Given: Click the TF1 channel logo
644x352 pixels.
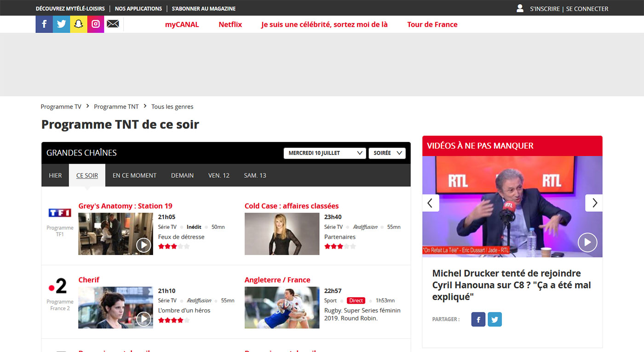Looking at the screenshot, I should pyautogui.click(x=59, y=213).
